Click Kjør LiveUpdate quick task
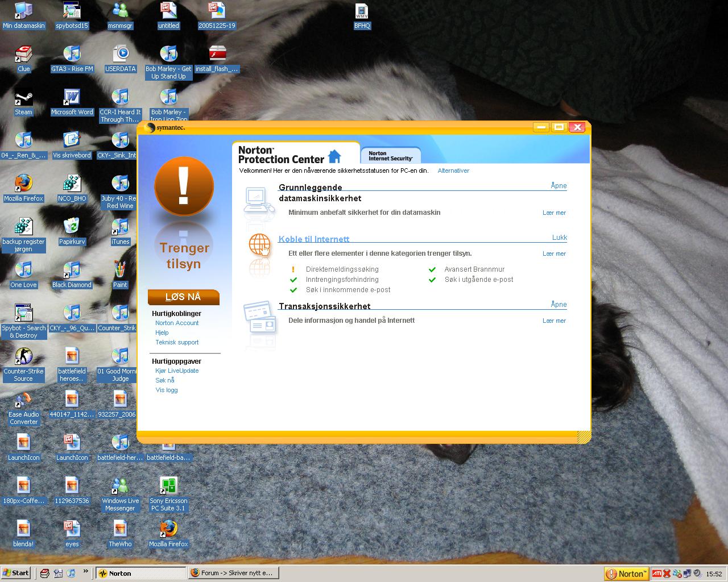Image resolution: width=728 pixels, height=582 pixels. click(177, 371)
